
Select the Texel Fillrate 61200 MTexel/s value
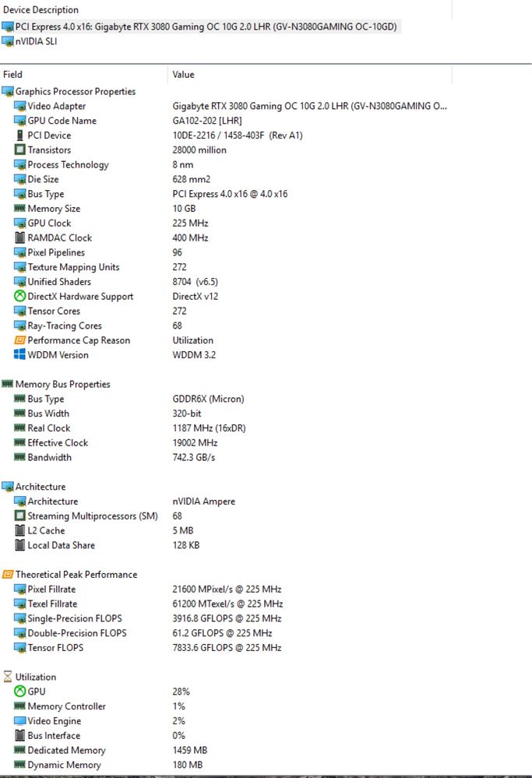point(227,604)
